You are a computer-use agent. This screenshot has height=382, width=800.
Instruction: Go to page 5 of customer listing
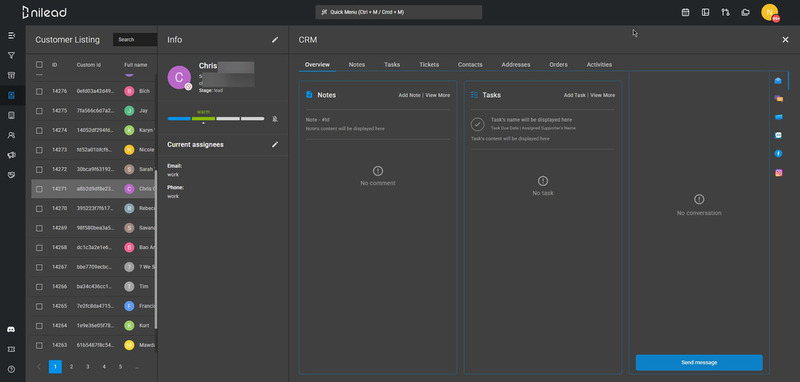point(120,367)
